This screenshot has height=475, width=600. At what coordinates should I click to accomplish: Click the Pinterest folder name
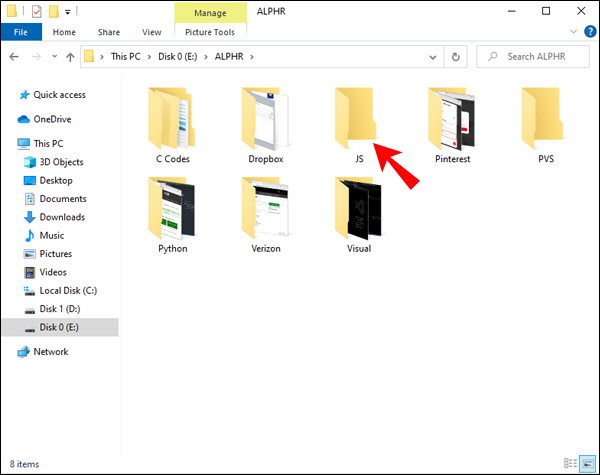452,159
